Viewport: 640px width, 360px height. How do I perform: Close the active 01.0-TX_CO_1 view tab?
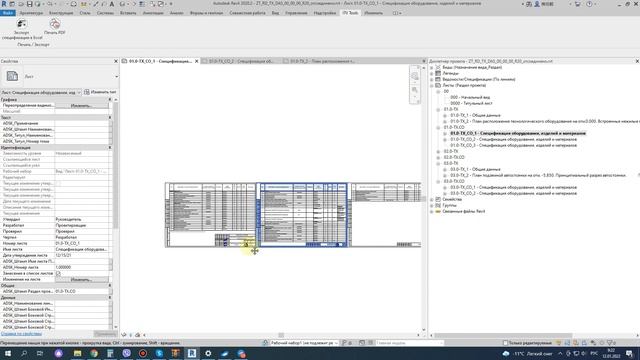point(196,61)
